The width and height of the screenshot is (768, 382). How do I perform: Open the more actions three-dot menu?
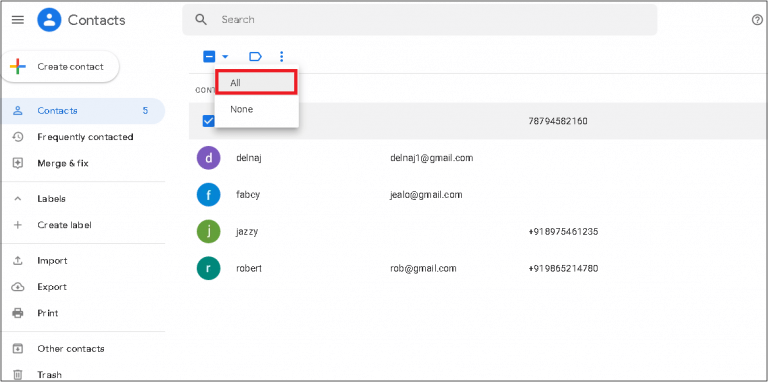point(281,57)
